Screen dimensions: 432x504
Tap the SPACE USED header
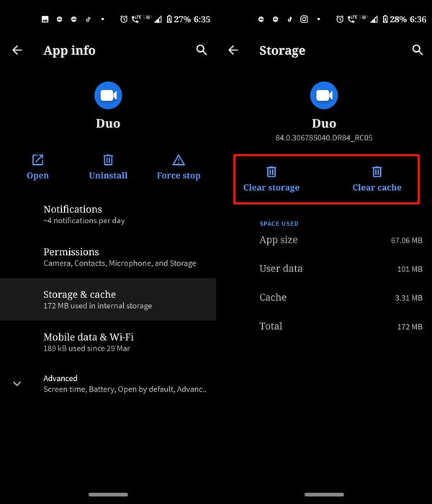[x=279, y=224]
